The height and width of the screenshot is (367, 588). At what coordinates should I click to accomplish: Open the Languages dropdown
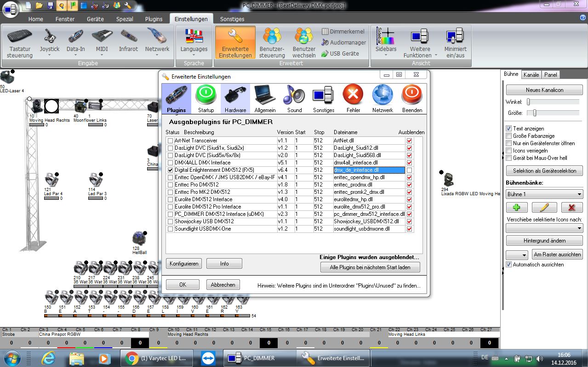(x=194, y=43)
